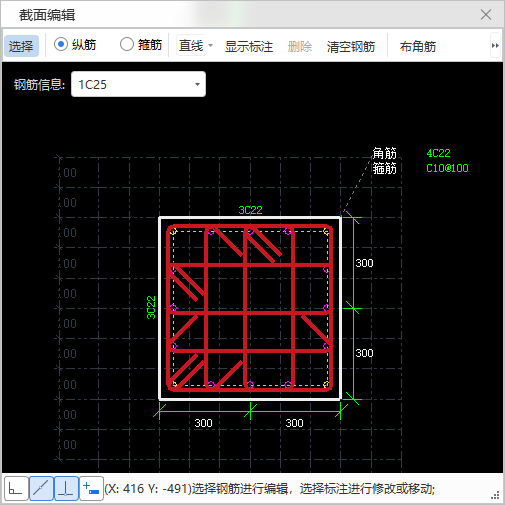Expand the toolbar overflow arrows
This screenshot has width=505, height=505.
(495, 46)
